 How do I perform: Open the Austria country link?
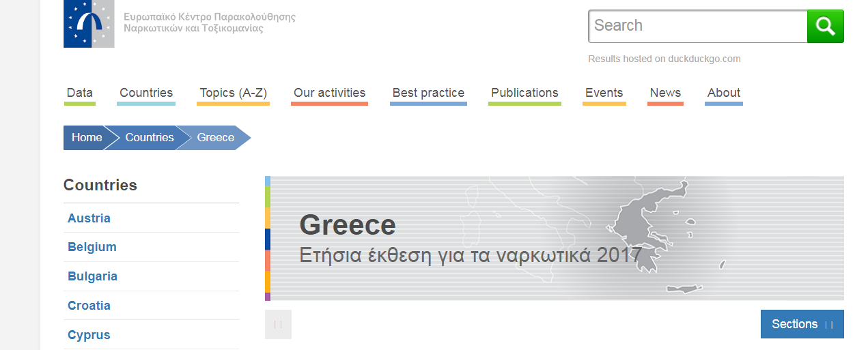point(89,218)
